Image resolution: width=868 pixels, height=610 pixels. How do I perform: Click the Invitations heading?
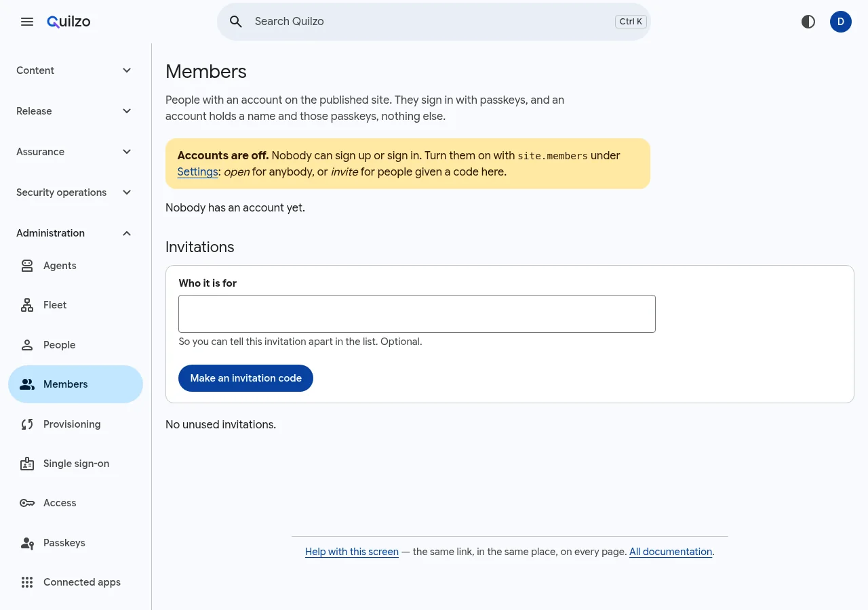(200, 247)
